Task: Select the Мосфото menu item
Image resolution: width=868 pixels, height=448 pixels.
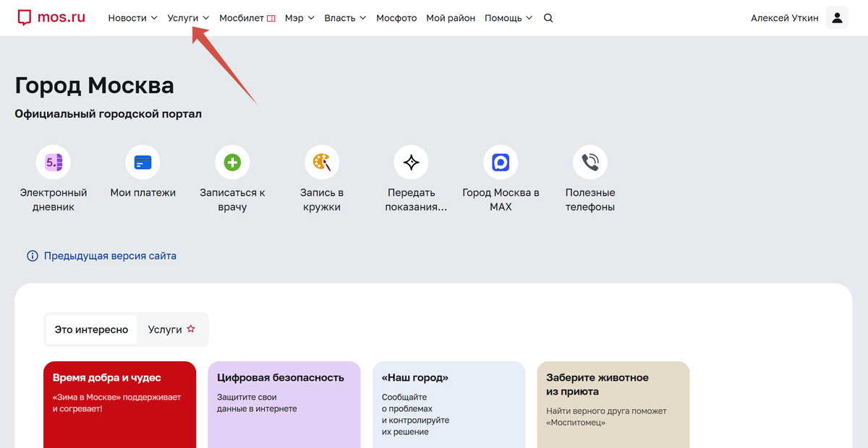Action: [x=396, y=17]
